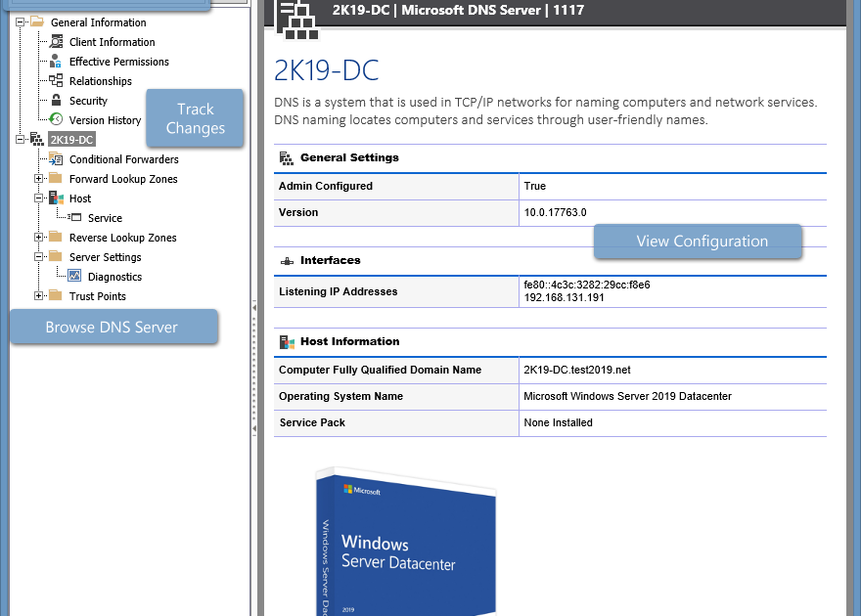Click the View Configuration button

click(x=698, y=241)
